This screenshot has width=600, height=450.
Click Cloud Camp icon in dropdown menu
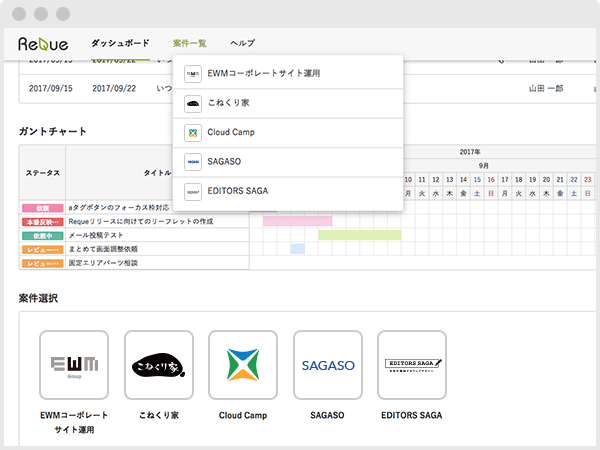tap(193, 133)
